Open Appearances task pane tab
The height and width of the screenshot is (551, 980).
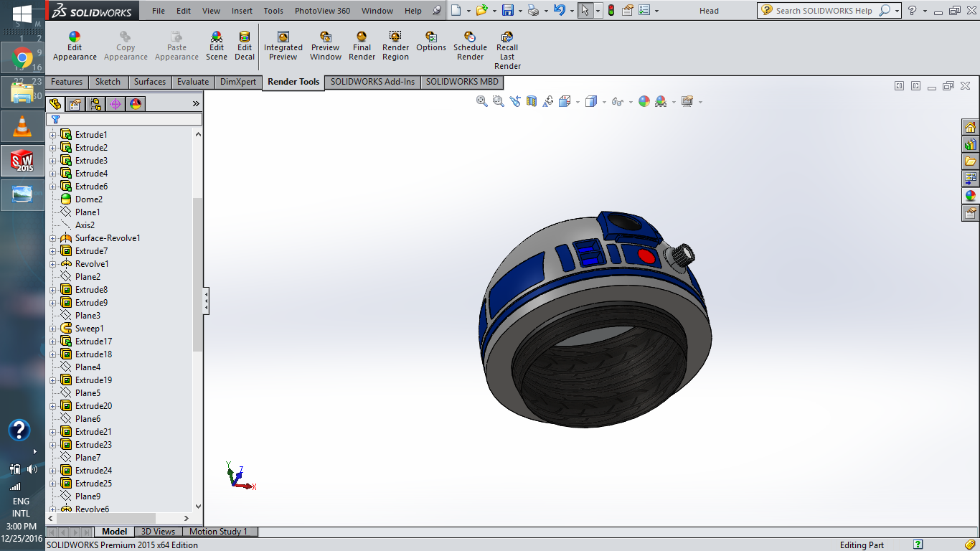971,196
